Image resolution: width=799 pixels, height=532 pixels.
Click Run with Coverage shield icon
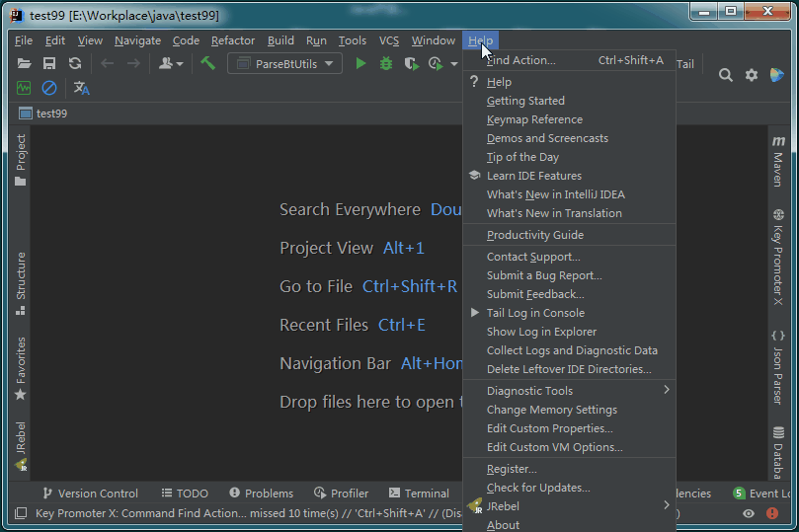(411, 63)
